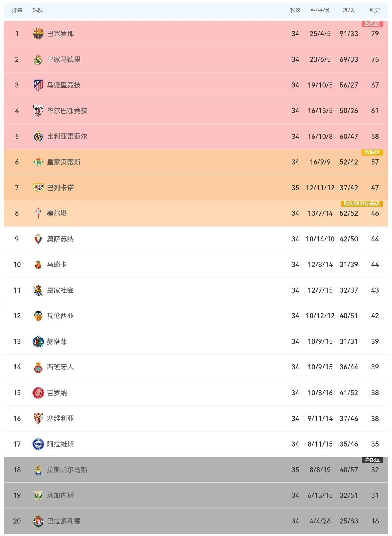Click the 积分 column header

point(375,10)
